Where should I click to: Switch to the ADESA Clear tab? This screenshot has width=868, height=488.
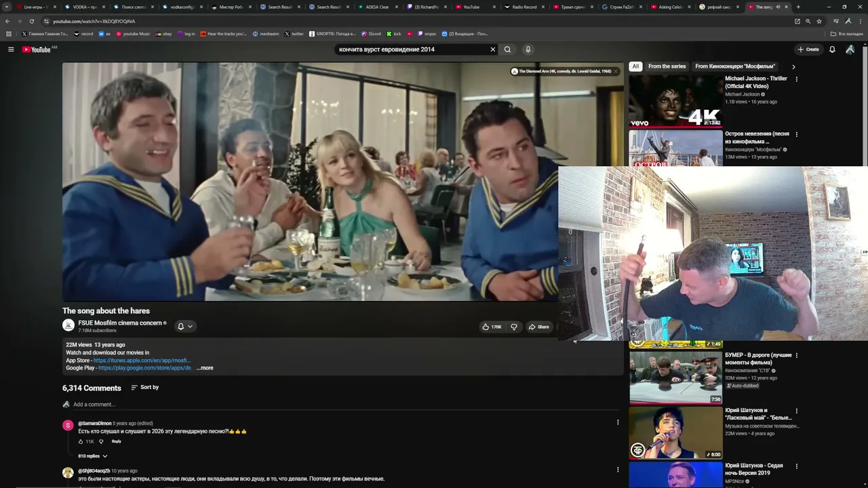click(378, 7)
